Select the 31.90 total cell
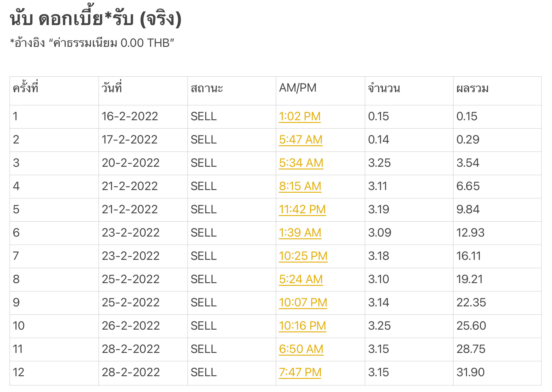Viewport: 552px width, 392px height. click(497, 373)
